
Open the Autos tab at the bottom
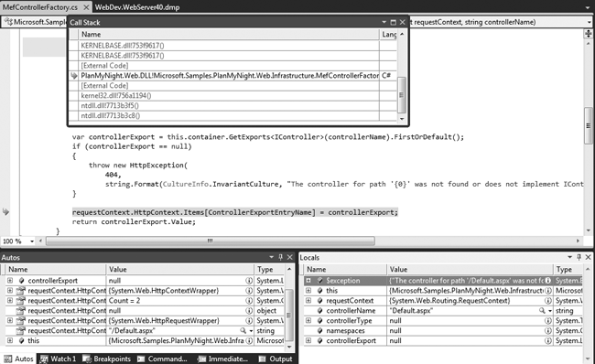(19, 359)
